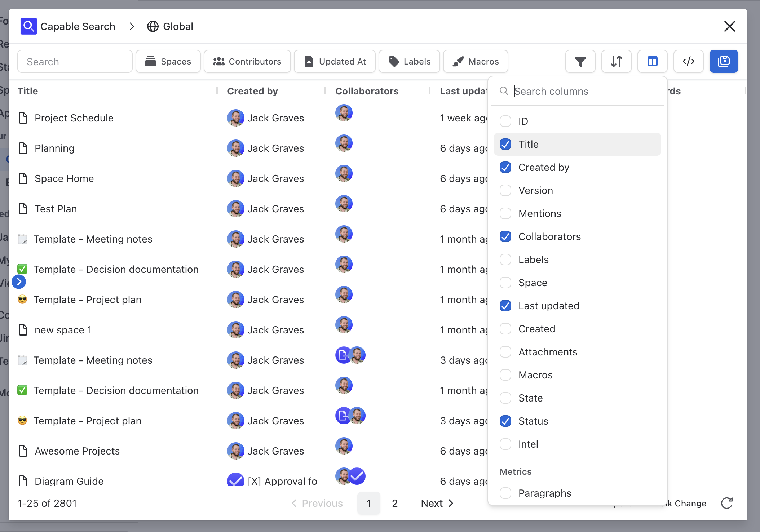Open the sort order icon
This screenshot has width=760, height=532.
(616, 62)
